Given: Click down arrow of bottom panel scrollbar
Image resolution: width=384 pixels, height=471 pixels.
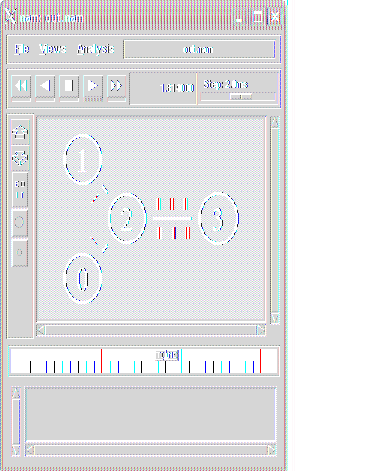Looking at the screenshot, I should [16, 450].
